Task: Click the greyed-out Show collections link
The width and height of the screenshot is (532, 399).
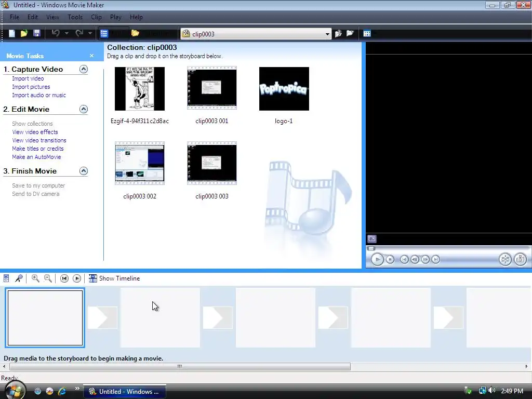Action: coord(32,124)
